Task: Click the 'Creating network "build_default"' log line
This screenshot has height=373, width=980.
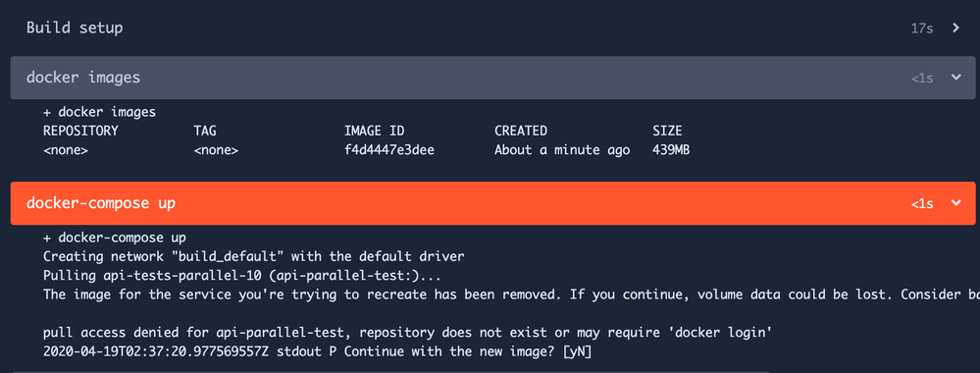Action: click(x=254, y=256)
